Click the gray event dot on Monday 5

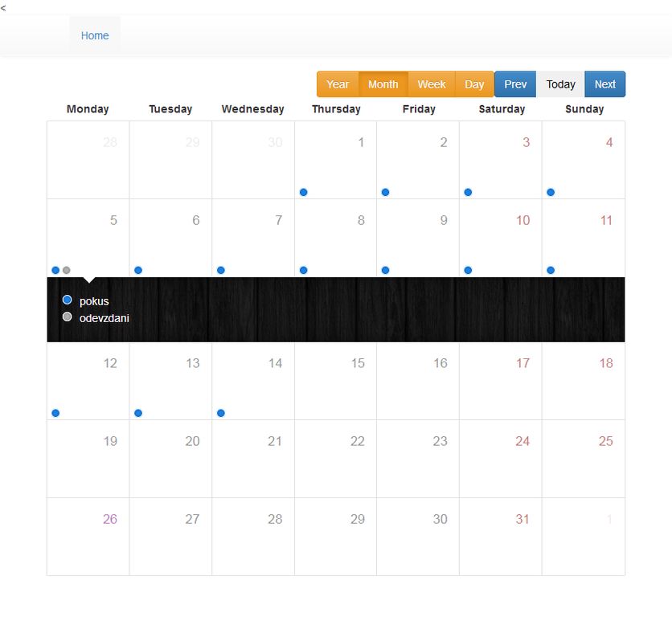point(67,270)
